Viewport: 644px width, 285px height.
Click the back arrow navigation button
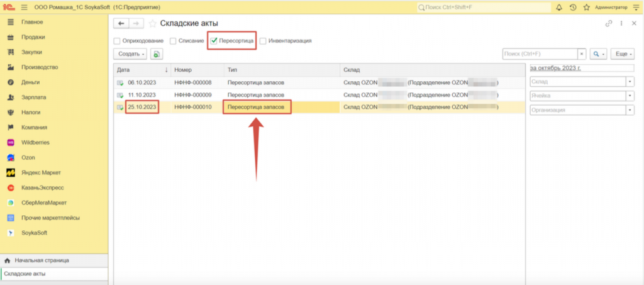pos(121,23)
